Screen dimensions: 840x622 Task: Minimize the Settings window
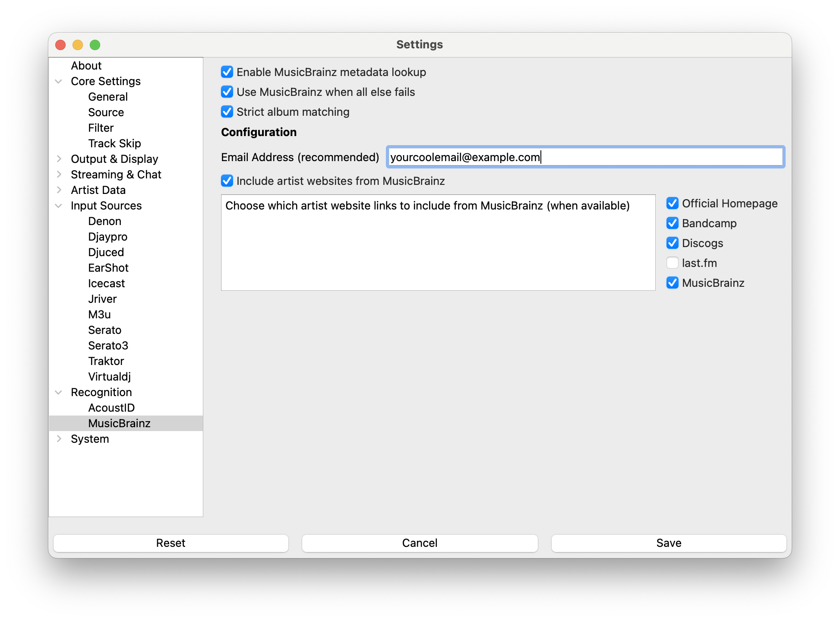(78, 45)
